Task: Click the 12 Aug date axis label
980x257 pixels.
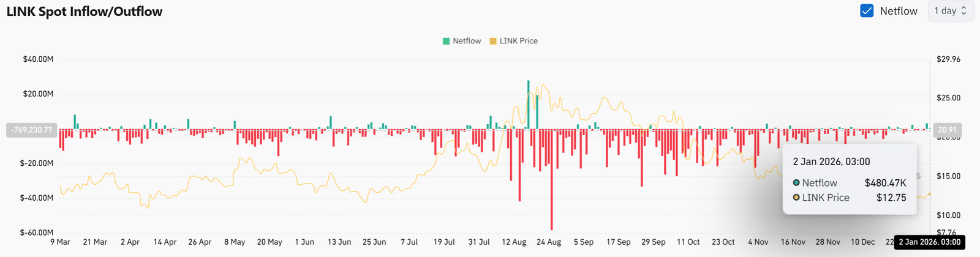Action: [x=514, y=242]
